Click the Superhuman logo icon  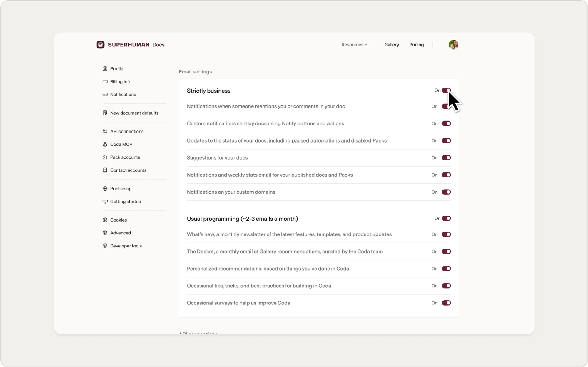coord(101,45)
